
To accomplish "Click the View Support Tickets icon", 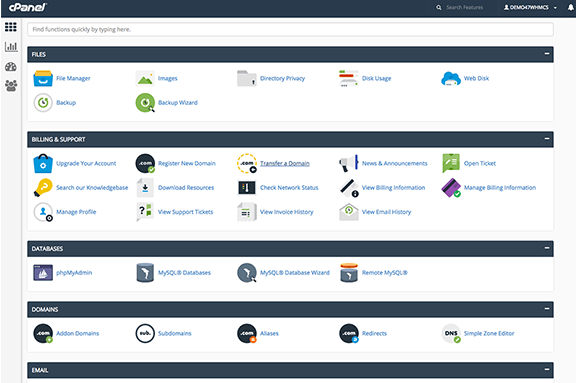I will coord(145,212).
